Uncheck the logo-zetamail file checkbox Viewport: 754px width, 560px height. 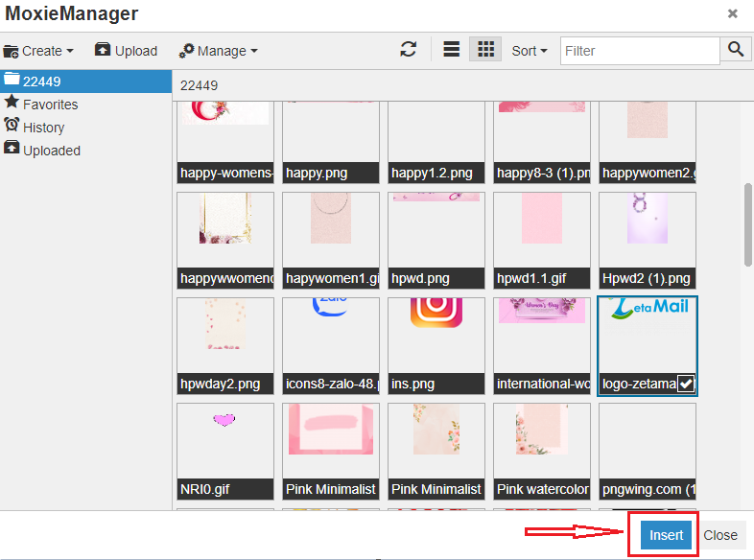(686, 384)
